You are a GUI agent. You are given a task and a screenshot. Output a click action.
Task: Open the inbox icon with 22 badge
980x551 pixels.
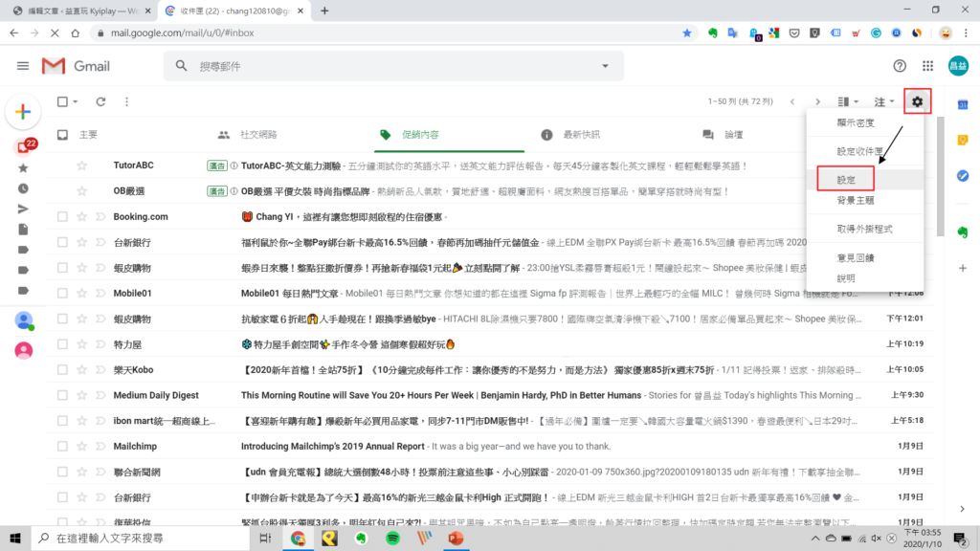[x=25, y=146]
